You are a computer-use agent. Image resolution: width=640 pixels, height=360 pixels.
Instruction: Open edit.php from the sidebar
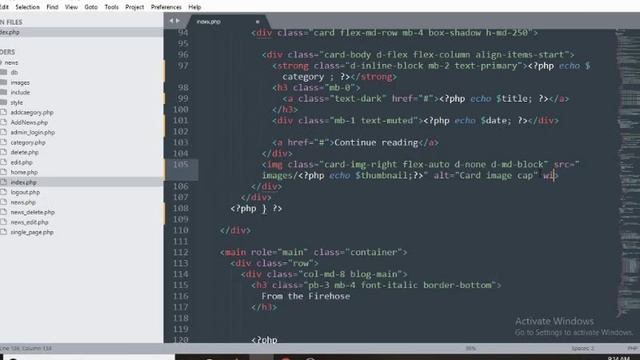click(21, 162)
